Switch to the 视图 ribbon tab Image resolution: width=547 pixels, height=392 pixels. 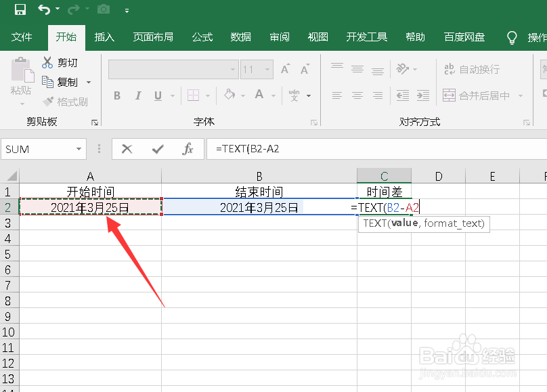click(x=318, y=37)
